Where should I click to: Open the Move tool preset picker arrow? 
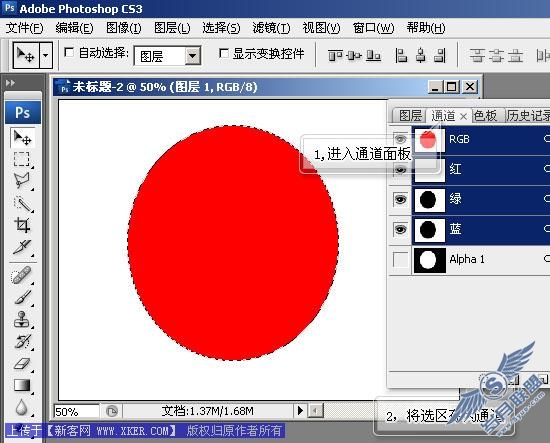click(x=46, y=55)
